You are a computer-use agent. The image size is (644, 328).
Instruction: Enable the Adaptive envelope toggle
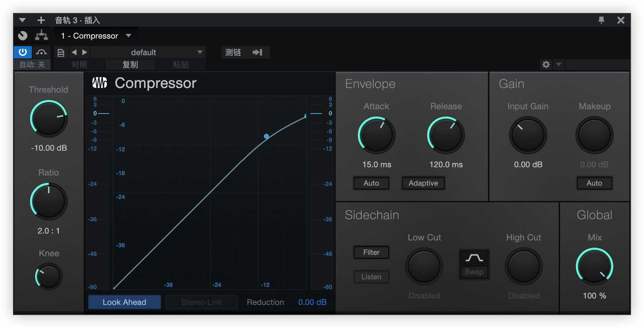tap(423, 183)
